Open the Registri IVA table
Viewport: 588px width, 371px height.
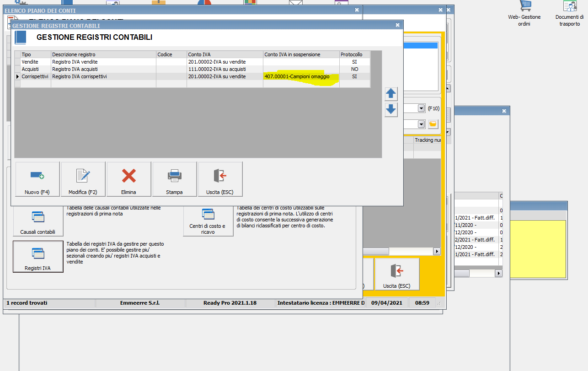[38, 257]
